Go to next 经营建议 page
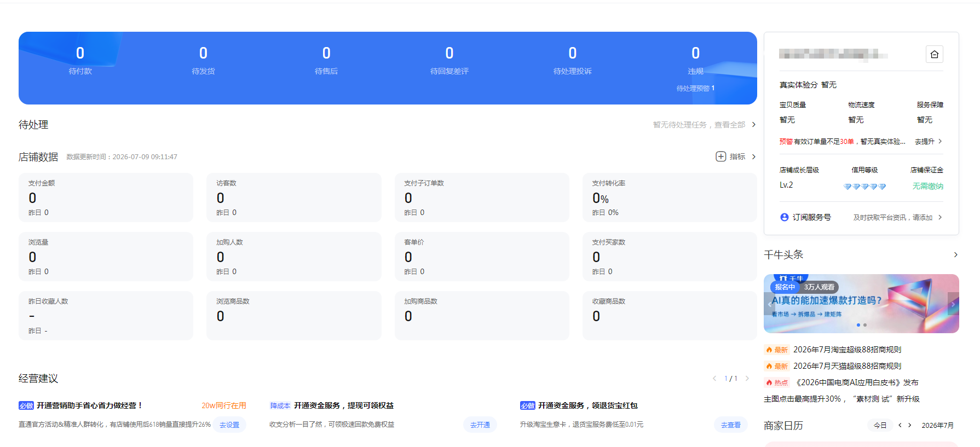980x447 pixels. point(747,378)
